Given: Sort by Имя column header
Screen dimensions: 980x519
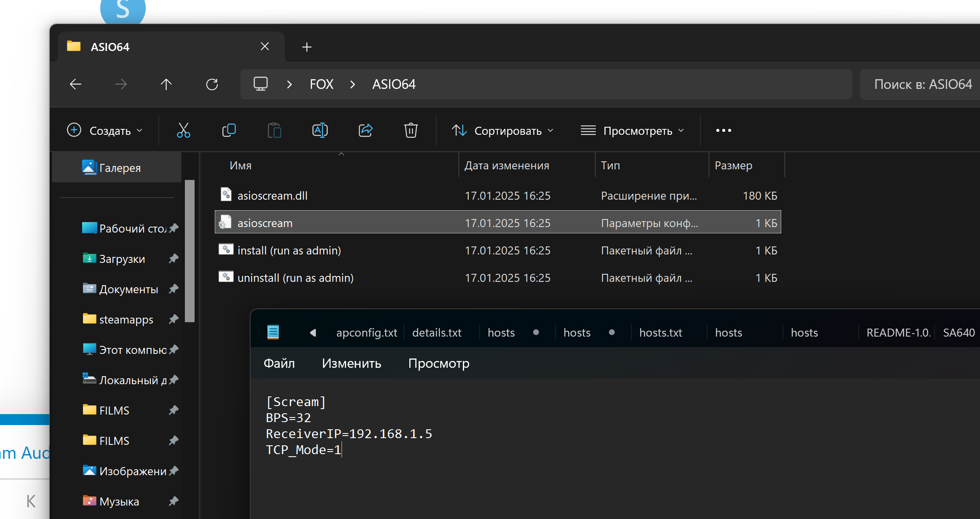Looking at the screenshot, I should tap(240, 166).
